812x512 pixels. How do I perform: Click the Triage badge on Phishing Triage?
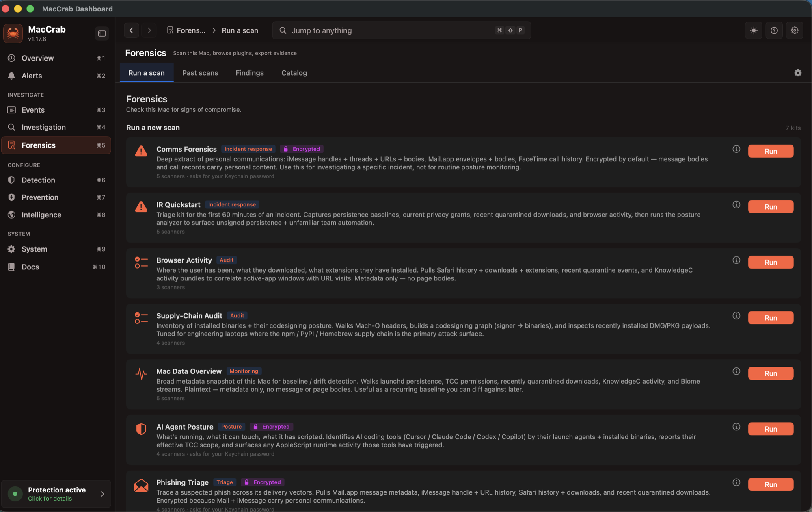pos(225,482)
